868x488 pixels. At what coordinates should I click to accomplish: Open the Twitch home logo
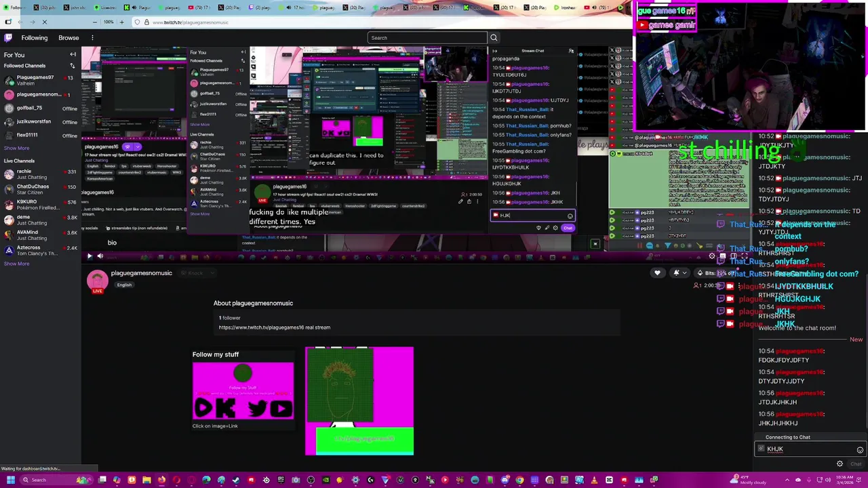pyautogui.click(x=8, y=38)
